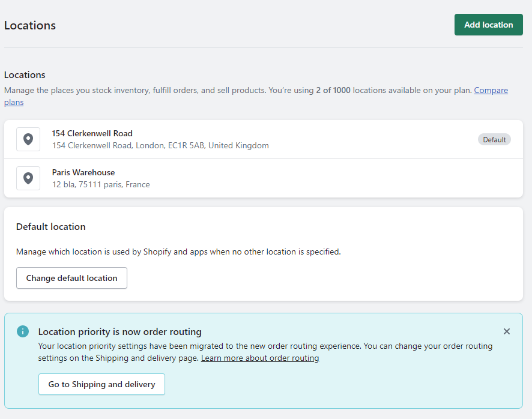Open the Compare plans link
532x419 pixels.
491,91
